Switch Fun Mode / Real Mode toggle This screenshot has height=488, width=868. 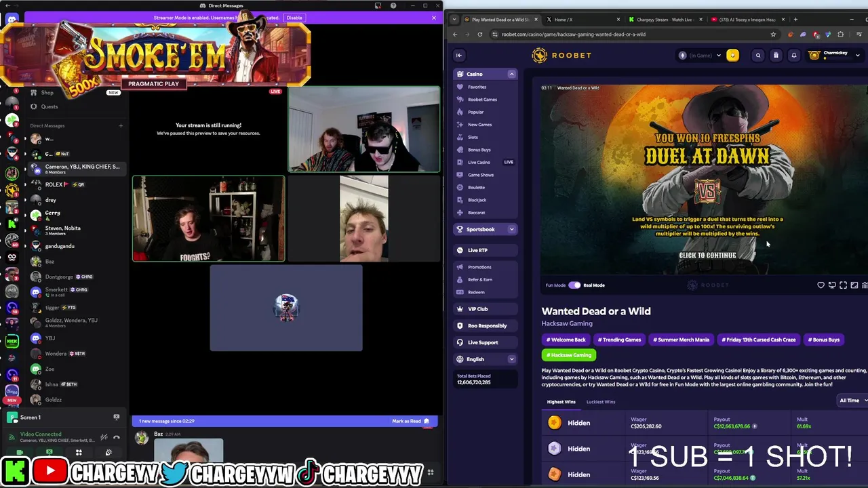(x=575, y=285)
